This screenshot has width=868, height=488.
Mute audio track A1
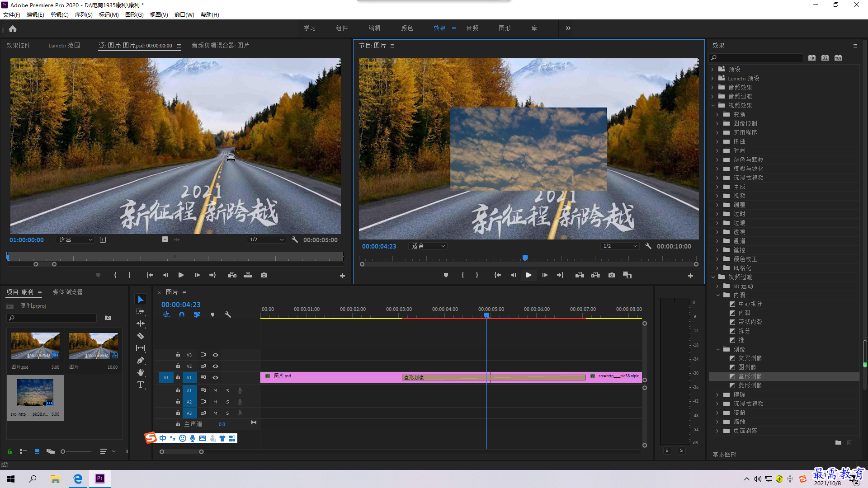point(215,390)
